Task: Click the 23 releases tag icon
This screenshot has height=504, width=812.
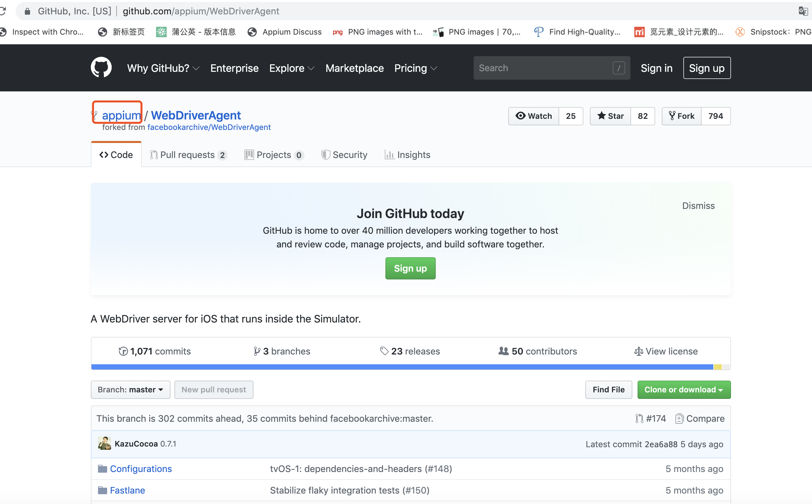Action: pyautogui.click(x=384, y=351)
